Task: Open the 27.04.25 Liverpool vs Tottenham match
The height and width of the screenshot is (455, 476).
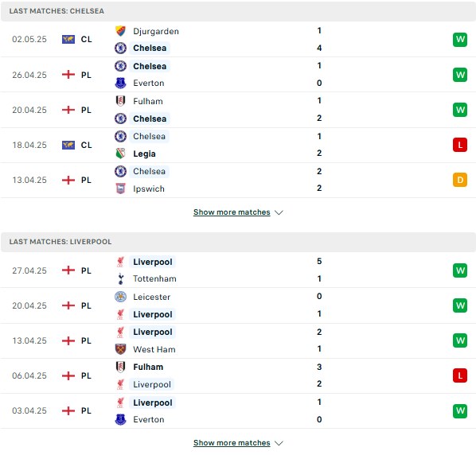Action: (x=238, y=270)
